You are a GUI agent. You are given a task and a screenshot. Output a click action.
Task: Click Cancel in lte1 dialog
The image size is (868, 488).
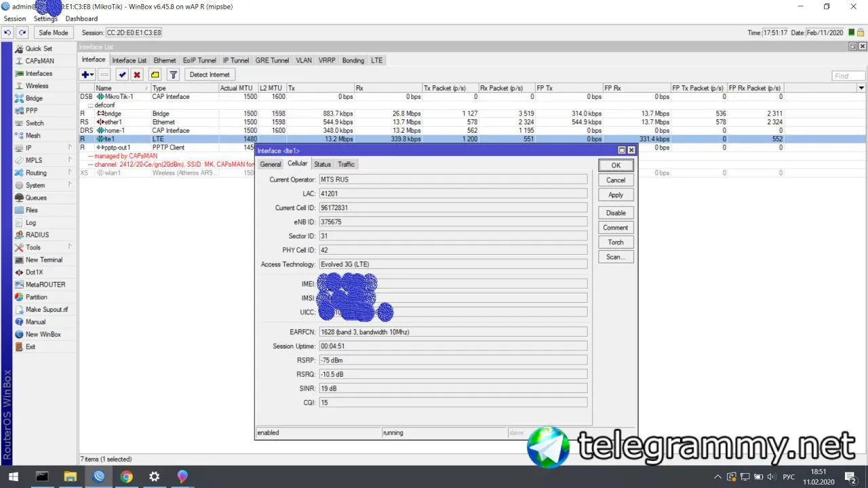616,180
